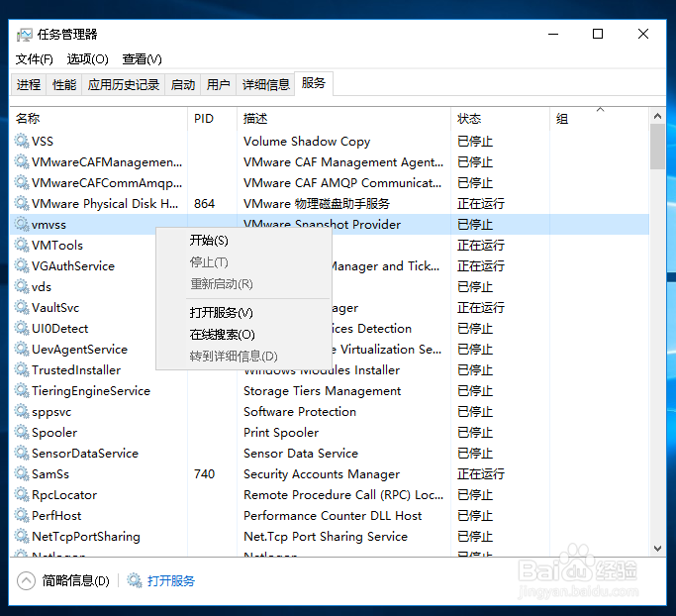Click the vertical scrollbar thumb
The image size is (676, 616).
tap(657, 147)
